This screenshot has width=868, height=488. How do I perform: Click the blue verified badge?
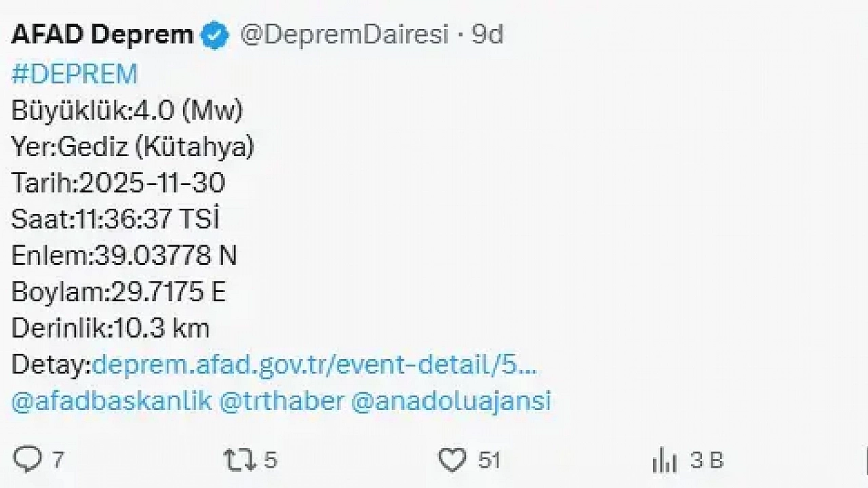(x=216, y=35)
